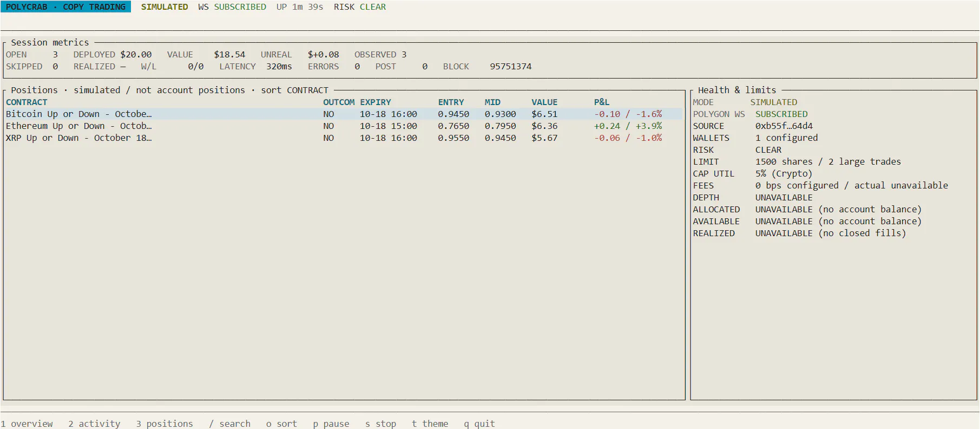Click the VALUE column header
This screenshot has width=980, height=429.
(544, 102)
